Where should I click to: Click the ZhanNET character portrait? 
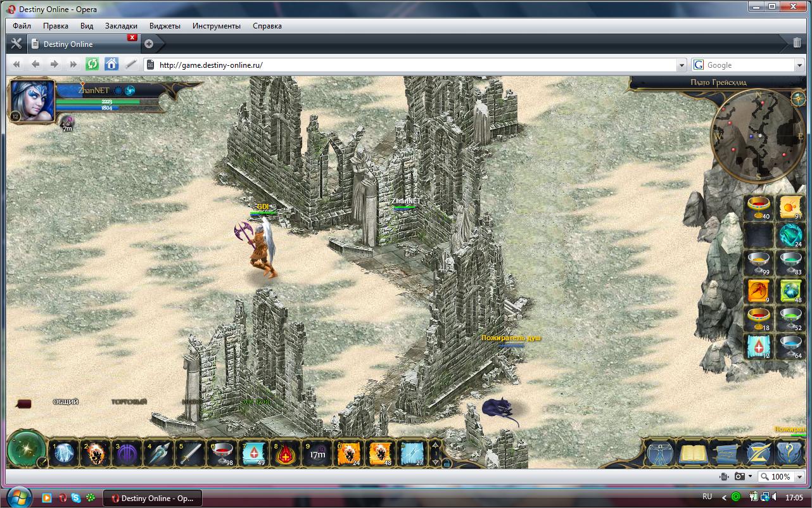coord(32,101)
